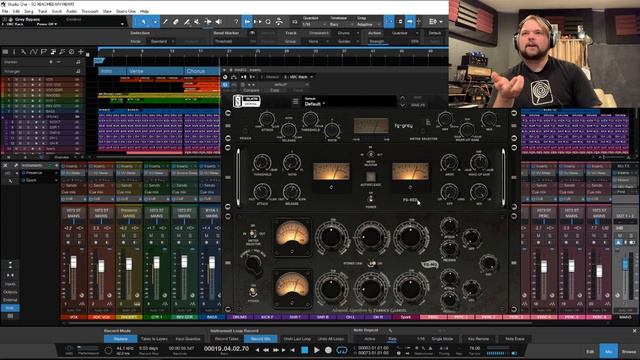Open the Group None dropdown

pyautogui.click(x=316, y=41)
